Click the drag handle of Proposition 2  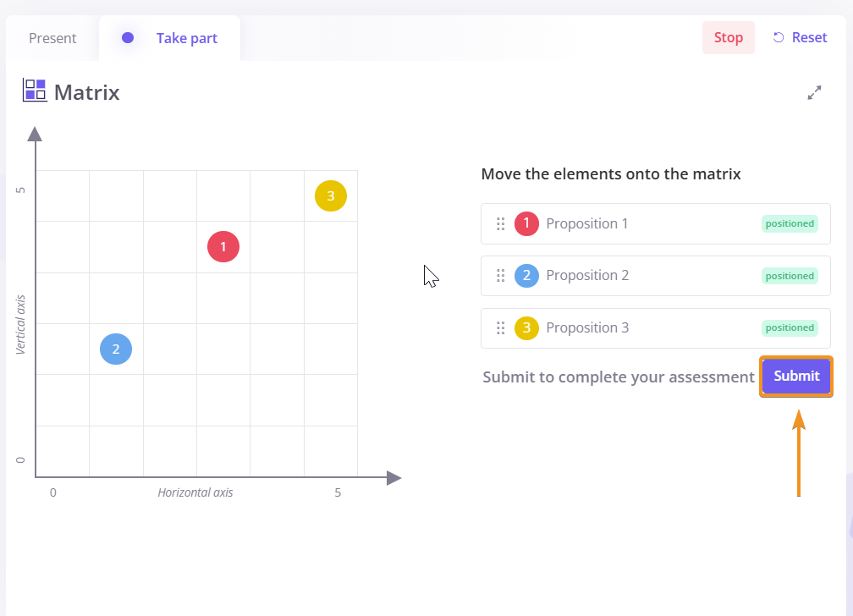click(500, 276)
